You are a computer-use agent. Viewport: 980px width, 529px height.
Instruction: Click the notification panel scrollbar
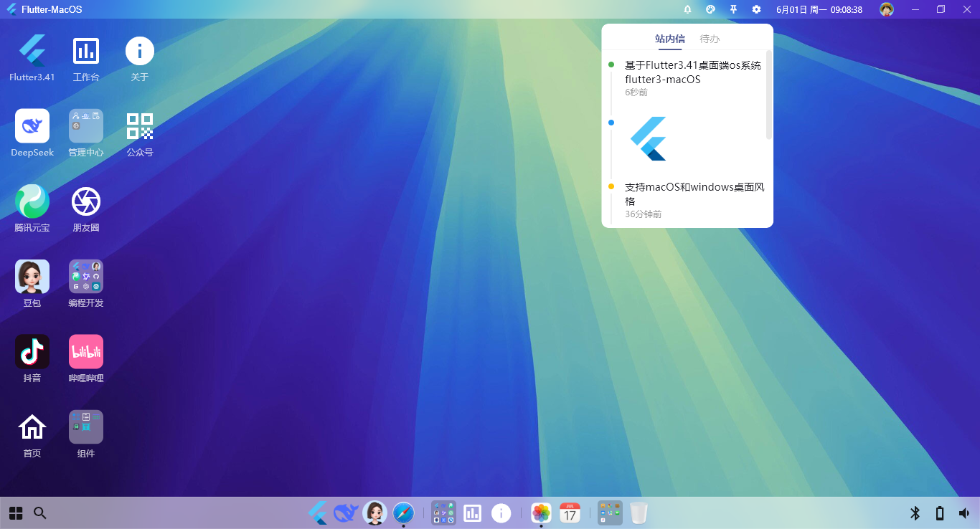769,94
